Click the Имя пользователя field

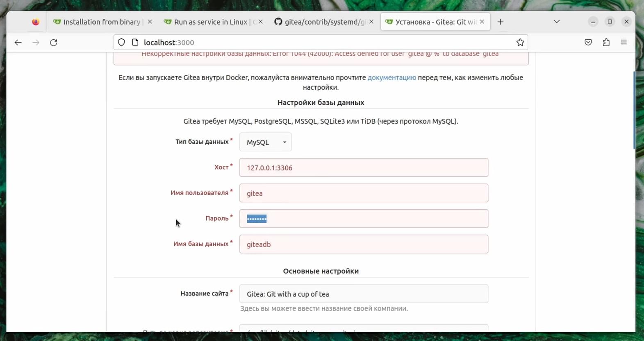pos(364,193)
